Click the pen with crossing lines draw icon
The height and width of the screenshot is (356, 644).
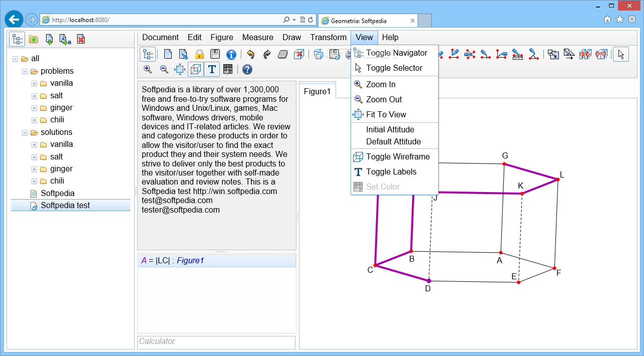[x=470, y=54]
